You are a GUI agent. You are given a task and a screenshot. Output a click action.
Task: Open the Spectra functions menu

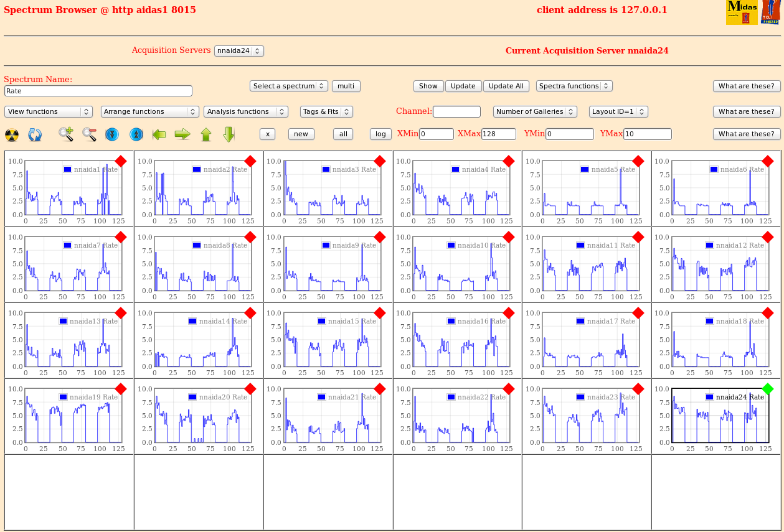[574, 86]
